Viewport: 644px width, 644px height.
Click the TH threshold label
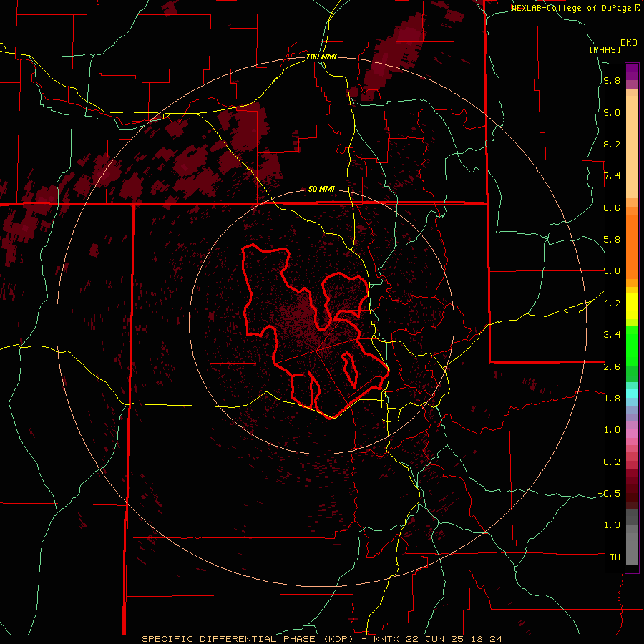tap(615, 557)
